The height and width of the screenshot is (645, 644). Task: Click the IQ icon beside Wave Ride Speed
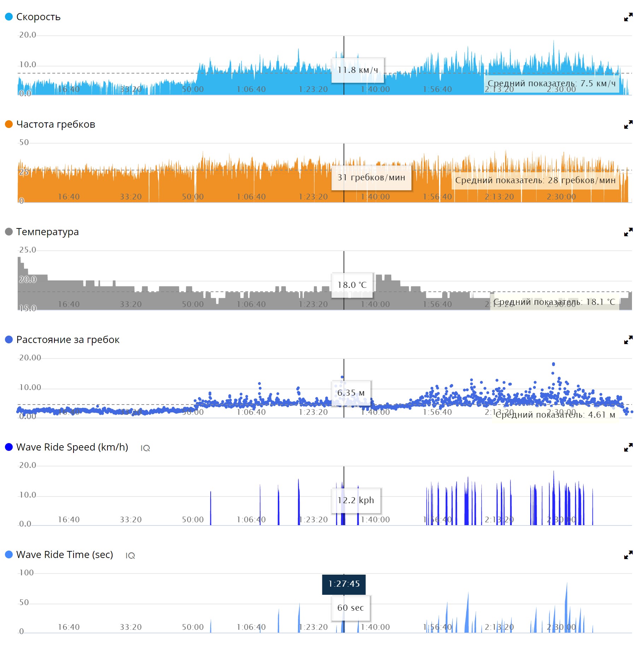(145, 448)
